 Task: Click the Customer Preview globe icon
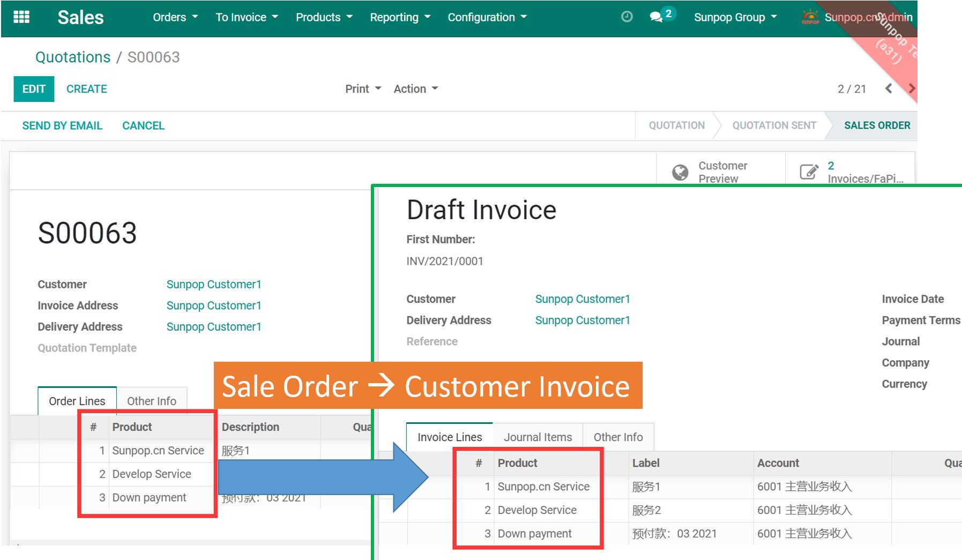click(x=680, y=172)
